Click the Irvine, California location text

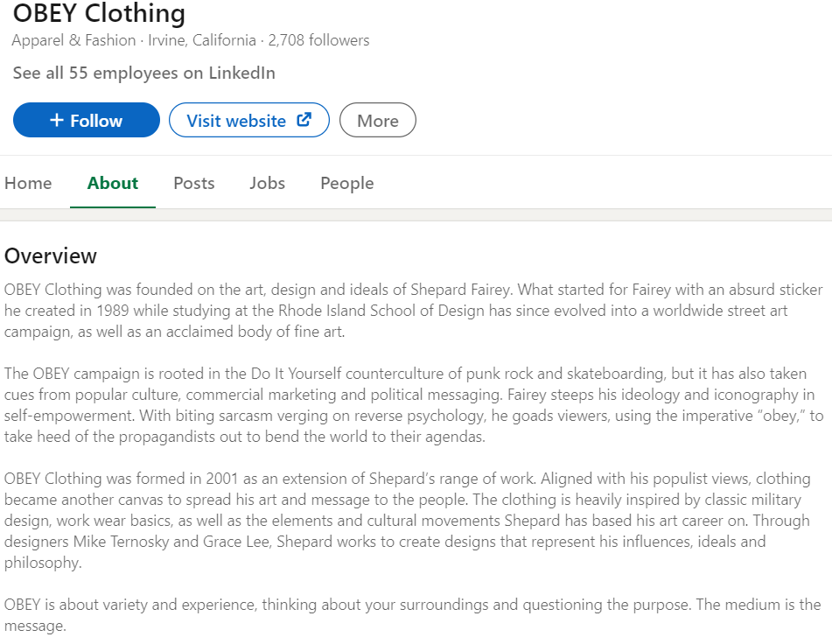(202, 40)
